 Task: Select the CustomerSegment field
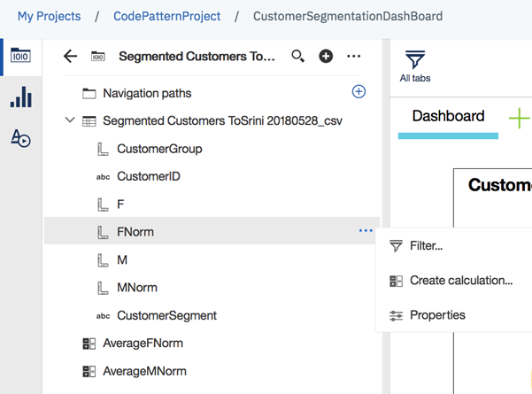click(166, 315)
